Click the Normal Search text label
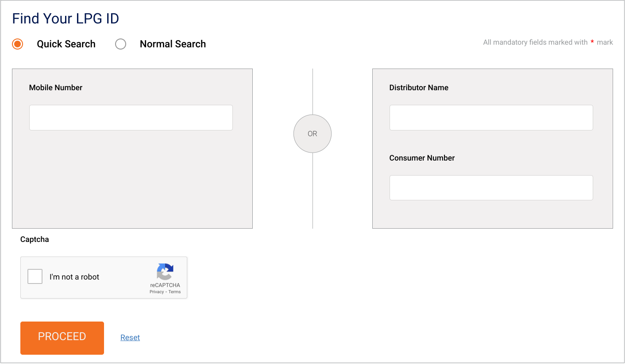Viewport: 633px width, 364px height. click(x=173, y=44)
